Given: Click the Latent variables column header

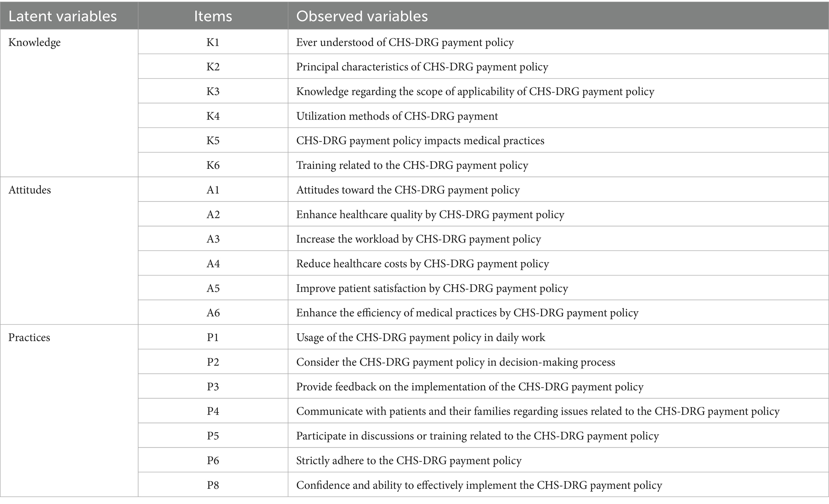Looking at the screenshot, I should [x=63, y=16].
